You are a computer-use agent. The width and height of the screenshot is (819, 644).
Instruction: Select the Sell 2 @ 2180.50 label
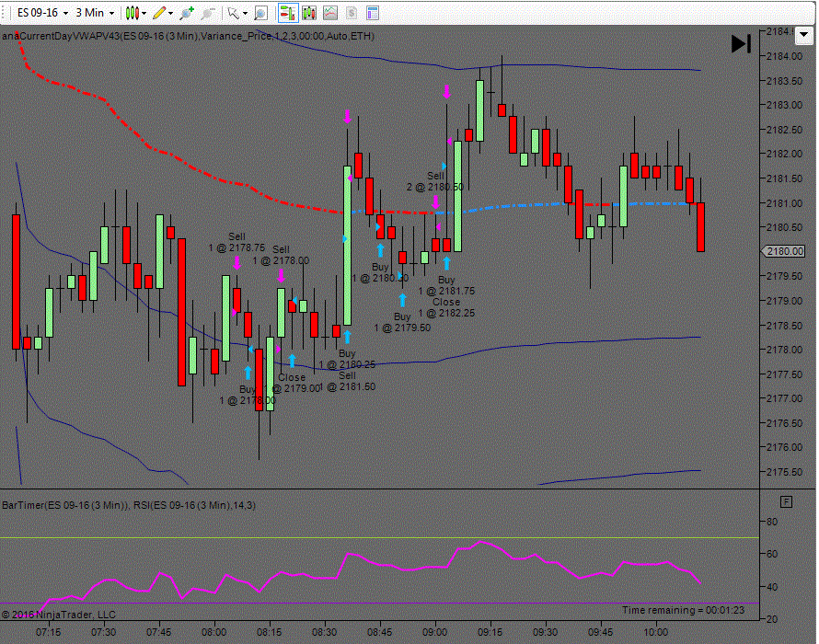tap(435, 181)
